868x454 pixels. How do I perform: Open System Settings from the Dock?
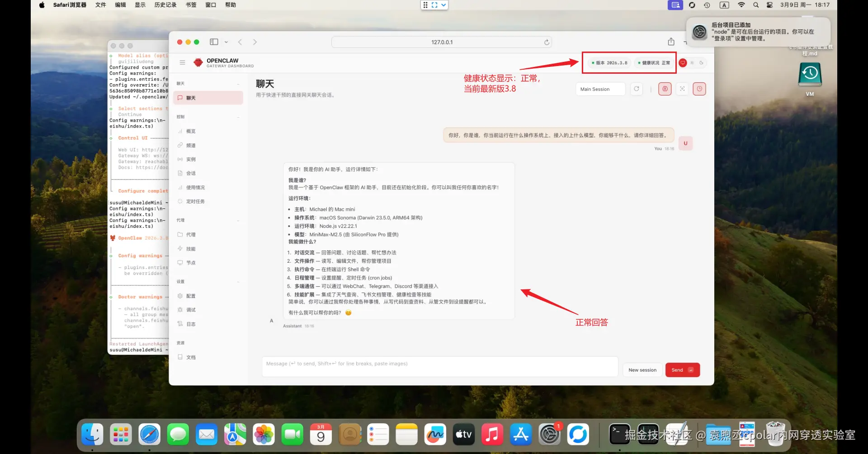[549, 435]
